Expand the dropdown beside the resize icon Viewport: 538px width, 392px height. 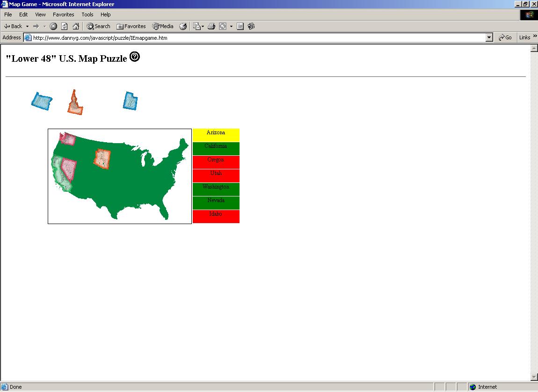click(231, 26)
